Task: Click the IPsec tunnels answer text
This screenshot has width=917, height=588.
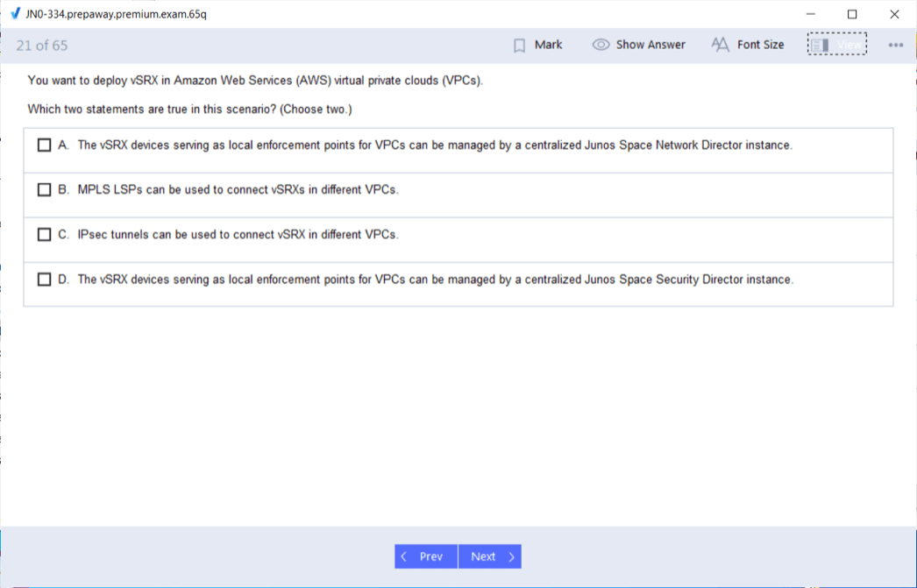Action: pyautogui.click(x=238, y=235)
